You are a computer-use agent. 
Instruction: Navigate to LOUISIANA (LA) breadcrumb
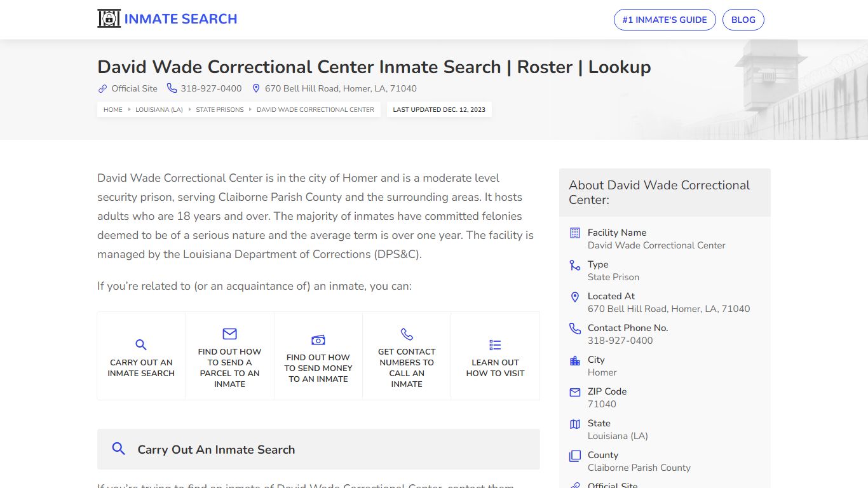159,109
